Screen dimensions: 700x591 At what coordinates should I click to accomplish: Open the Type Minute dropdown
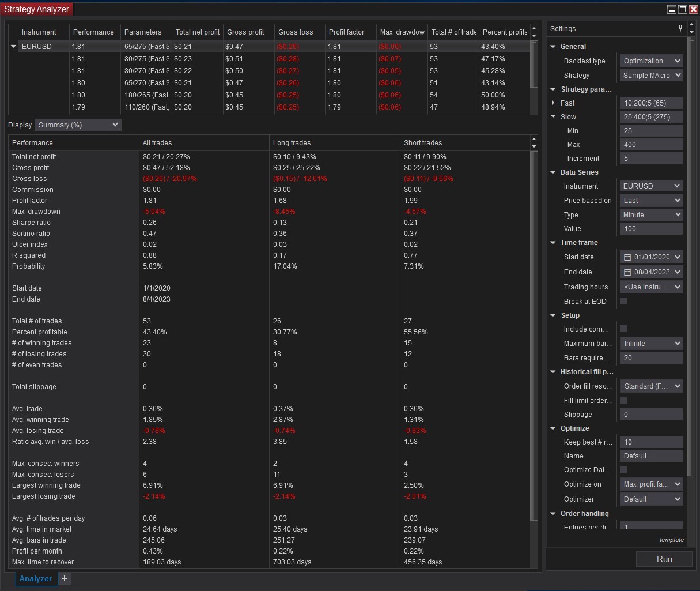[x=652, y=215]
